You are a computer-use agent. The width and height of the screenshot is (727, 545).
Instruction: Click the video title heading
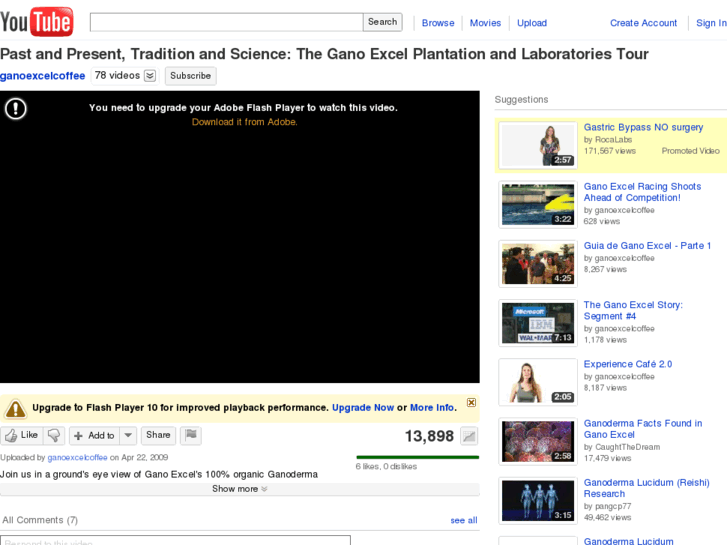tap(324, 54)
